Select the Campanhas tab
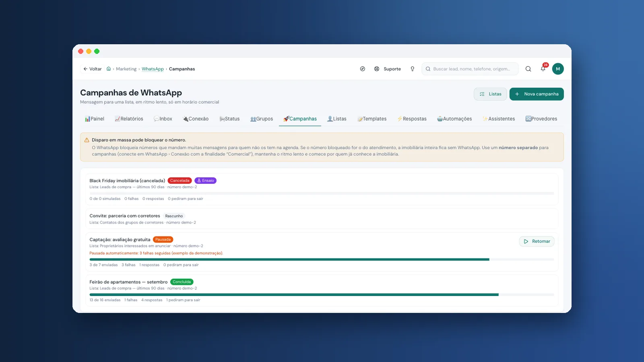Screen dimensions: 644x362 [x=300, y=119]
